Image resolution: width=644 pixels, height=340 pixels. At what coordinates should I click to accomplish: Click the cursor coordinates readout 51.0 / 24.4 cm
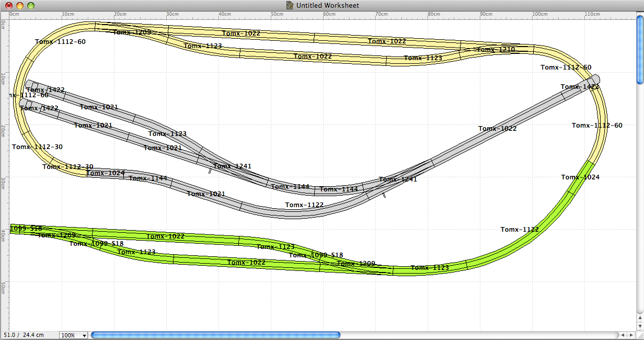pos(24,335)
